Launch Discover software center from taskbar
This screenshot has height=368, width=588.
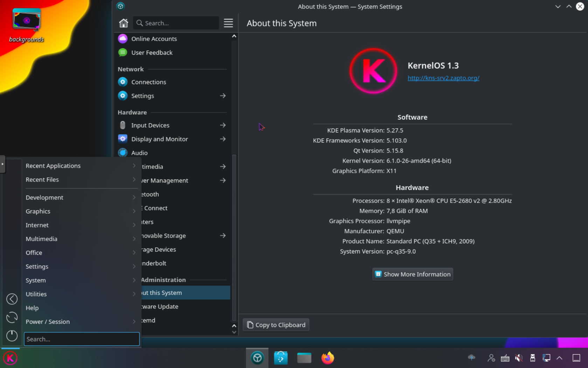click(281, 358)
